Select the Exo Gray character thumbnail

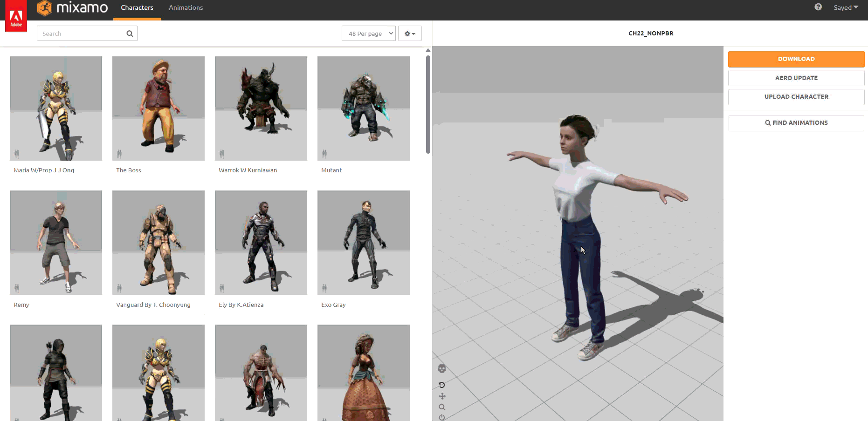(364, 243)
